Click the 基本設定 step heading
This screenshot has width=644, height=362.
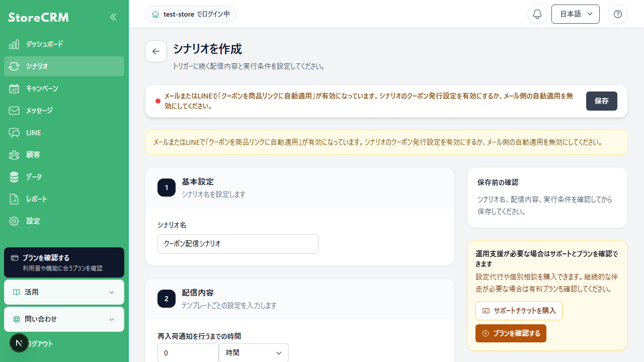(198, 182)
